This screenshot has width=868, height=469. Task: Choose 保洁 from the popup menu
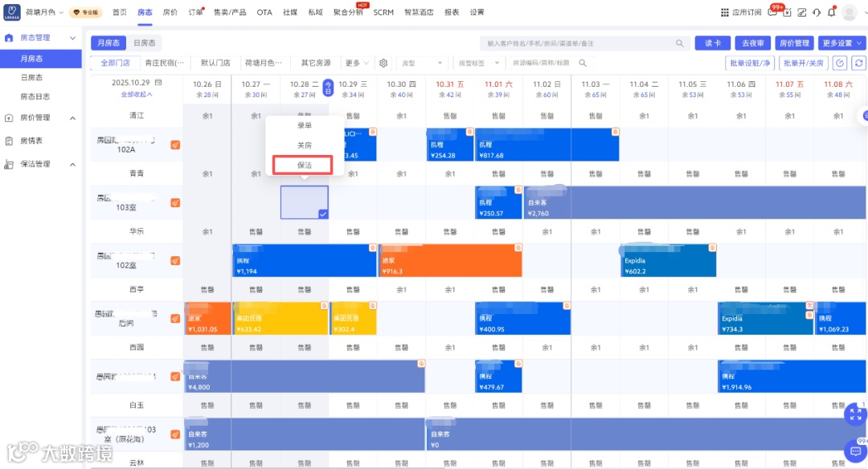(305, 165)
